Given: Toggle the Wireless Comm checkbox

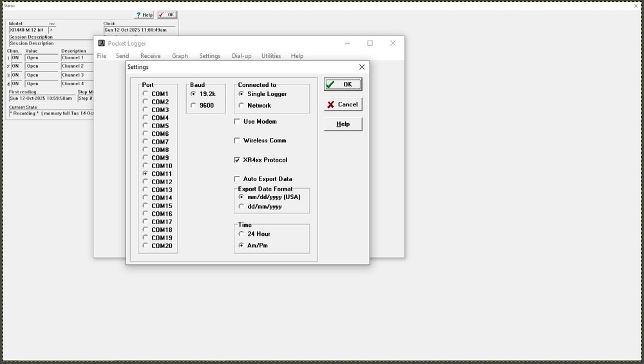Looking at the screenshot, I should click(237, 140).
